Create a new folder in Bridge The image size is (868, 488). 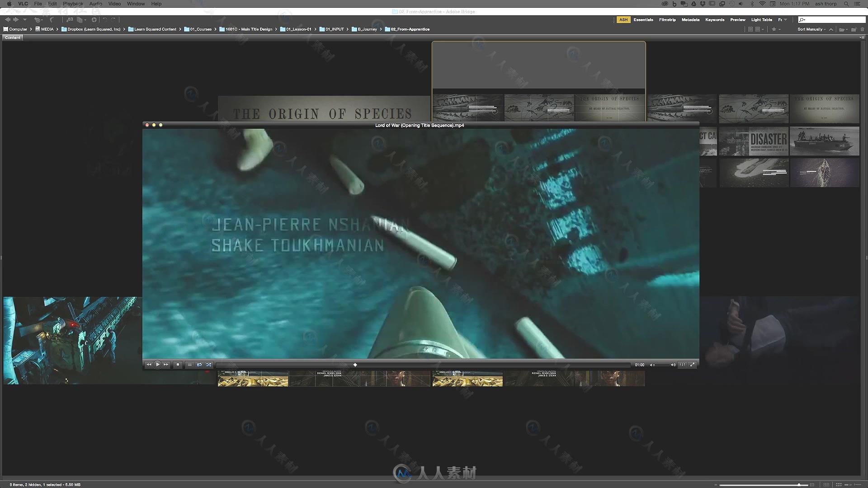854,29
